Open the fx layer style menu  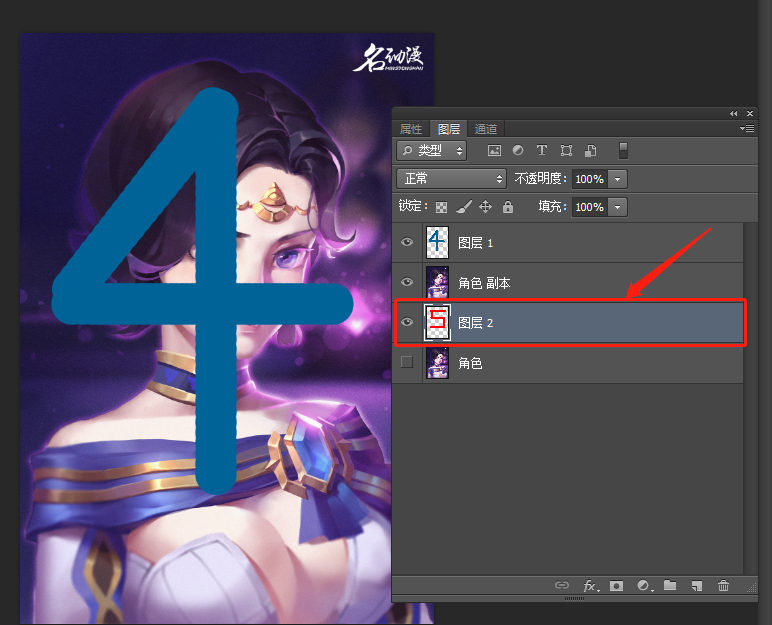click(590, 586)
